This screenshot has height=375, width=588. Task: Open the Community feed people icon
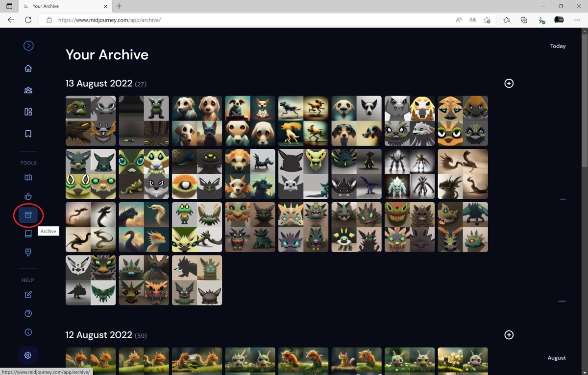click(28, 90)
